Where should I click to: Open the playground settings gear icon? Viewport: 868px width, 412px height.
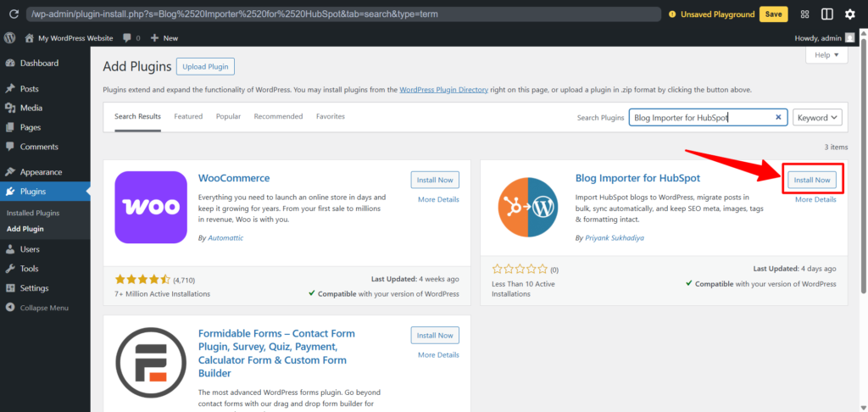point(850,14)
